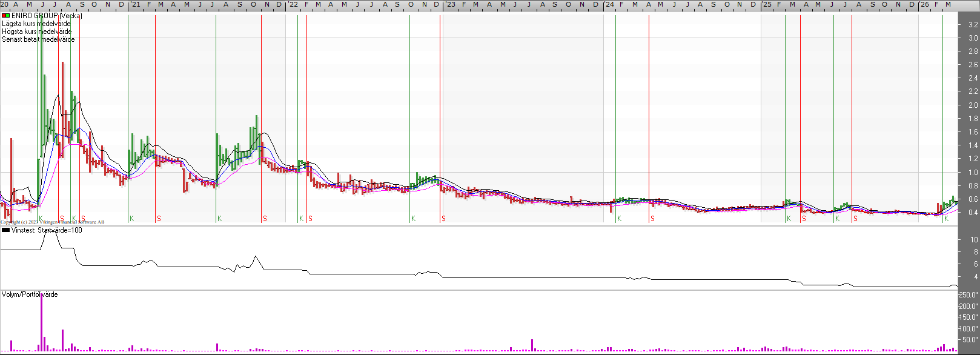The height and width of the screenshot is (355, 980).
Task: Click the black Vinstest legend swatch
Action: (6, 230)
